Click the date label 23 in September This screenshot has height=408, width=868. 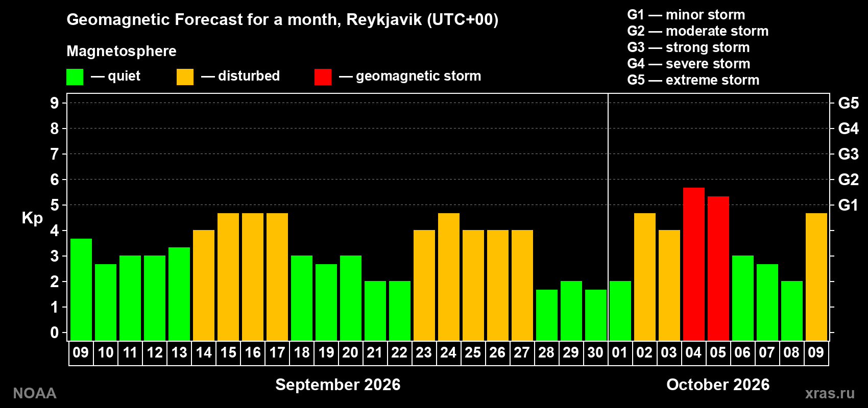tap(424, 353)
